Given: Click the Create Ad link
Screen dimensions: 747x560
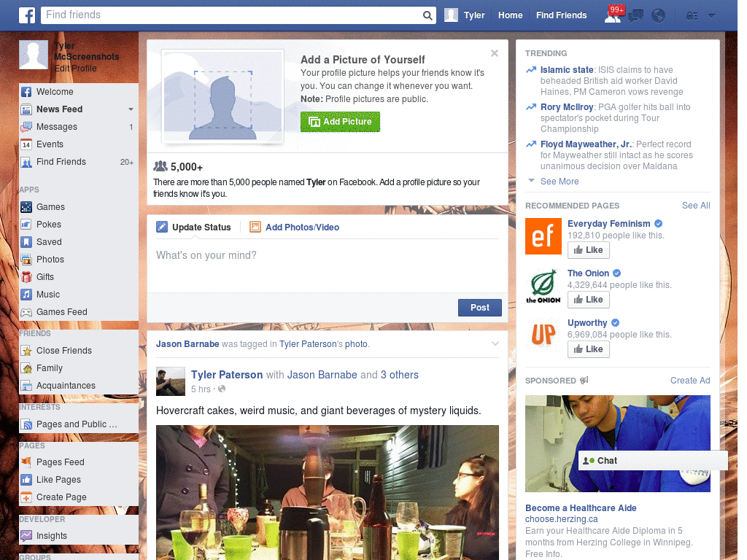Looking at the screenshot, I should tap(690, 381).
